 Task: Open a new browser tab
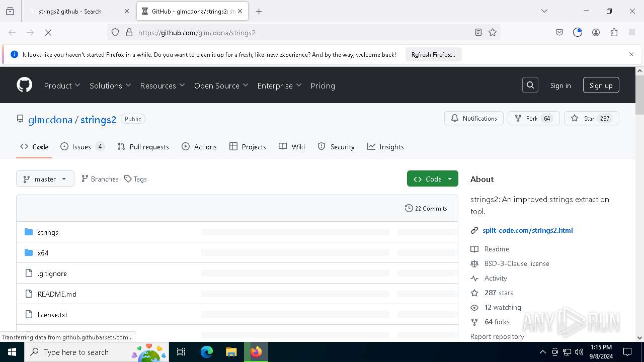pyautogui.click(x=259, y=11)
